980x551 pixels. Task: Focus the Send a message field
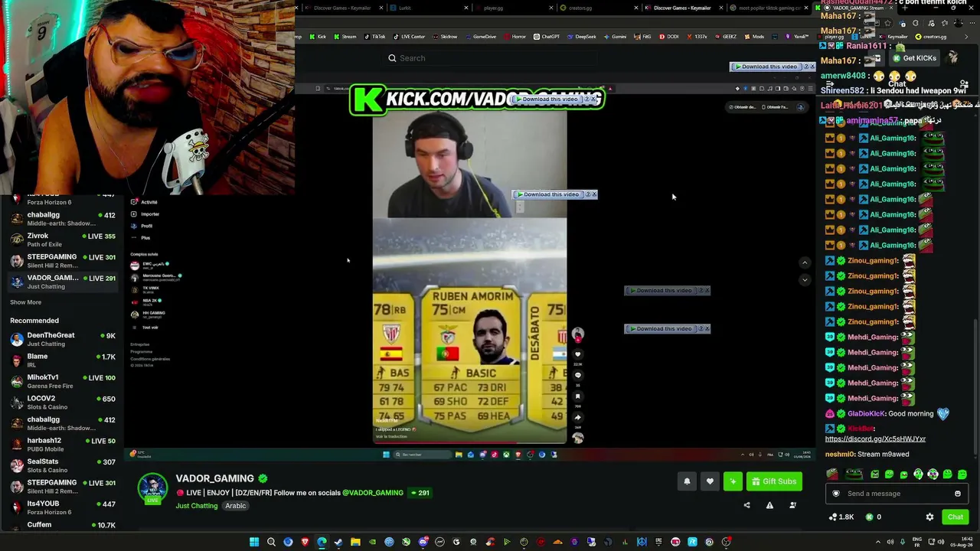[896, 494]
